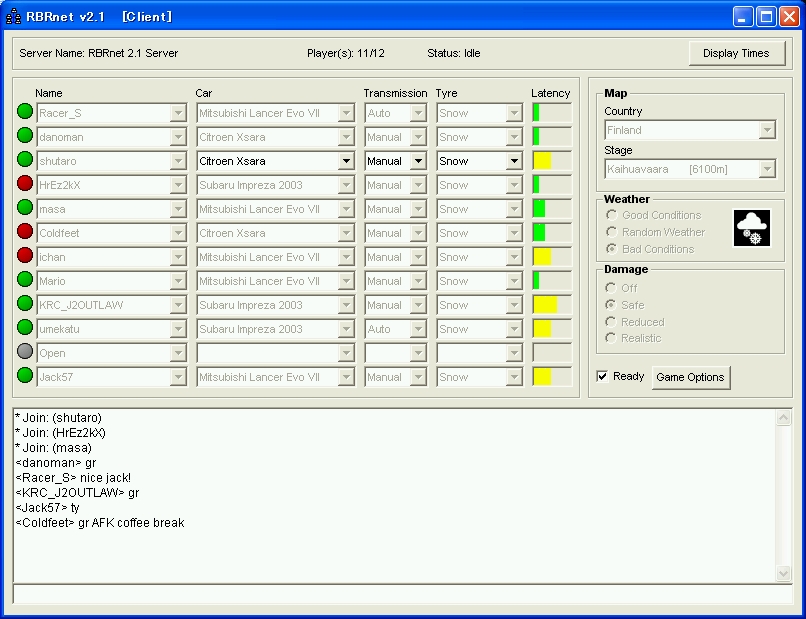Select the Realistic damage option
The height and width of the screenshot is (619, 806).
[611, 338]
